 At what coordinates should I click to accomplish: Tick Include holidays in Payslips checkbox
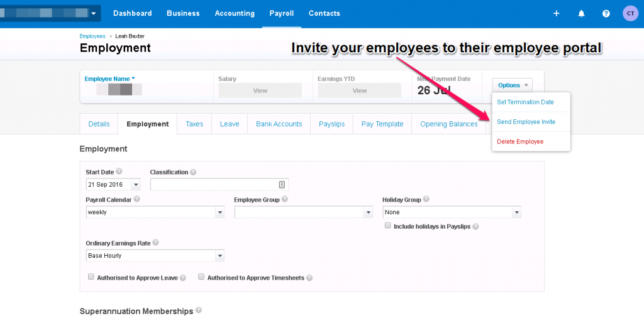pyautogui.click(x=387, y=225)
